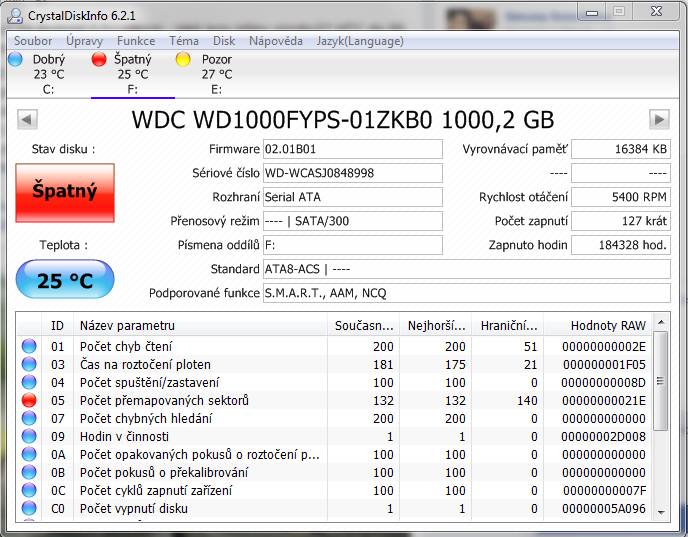Click the Firmware field 02.01B01

click(x=353, y=149)
